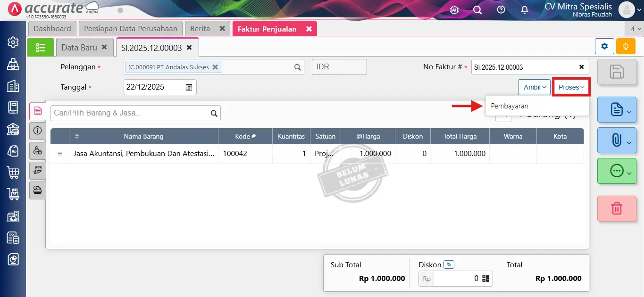Switch to the Persiapan Data Perusahaan tab
644x297 pixels.
pos(131,29)
